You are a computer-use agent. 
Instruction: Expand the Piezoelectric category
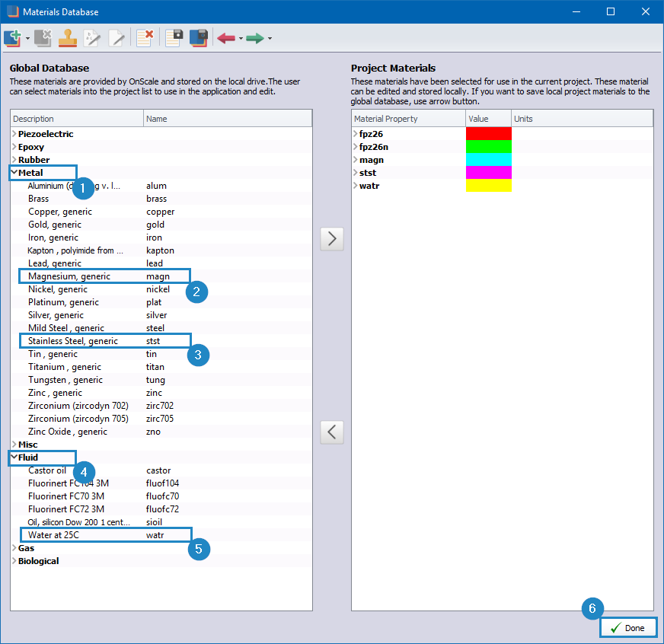14,134
